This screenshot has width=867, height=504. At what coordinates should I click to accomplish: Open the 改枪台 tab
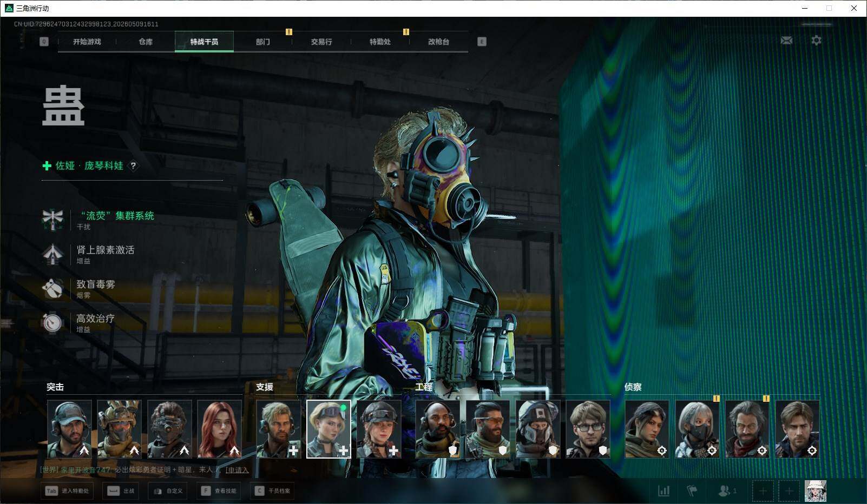(x=438, y=42)
